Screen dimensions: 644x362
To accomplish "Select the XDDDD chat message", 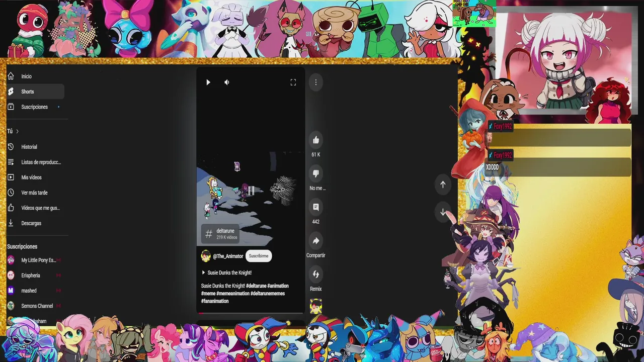I will click(x=493, y=167).
